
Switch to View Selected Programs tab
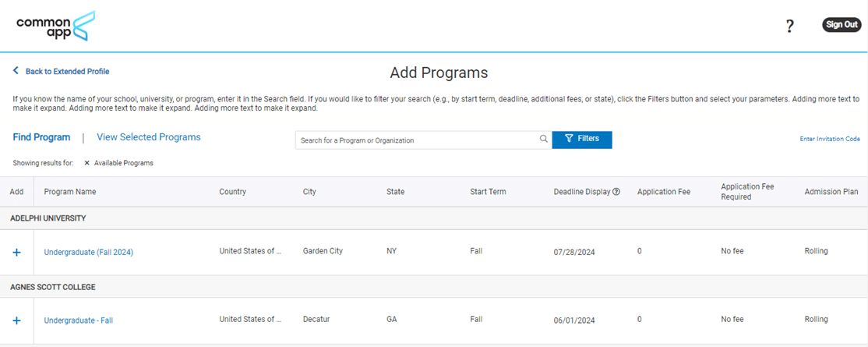(x=148, y=137)
